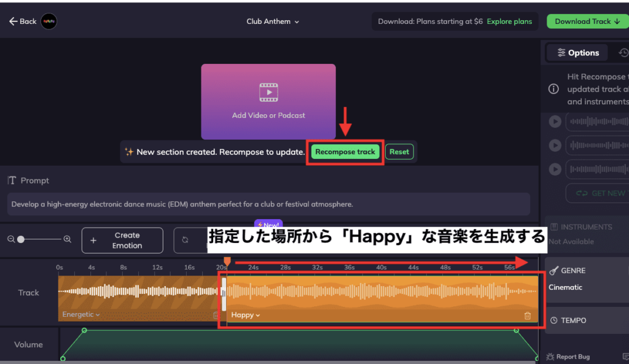Play the first track variation preview
The image size is (629, 364).
(555, 121)
